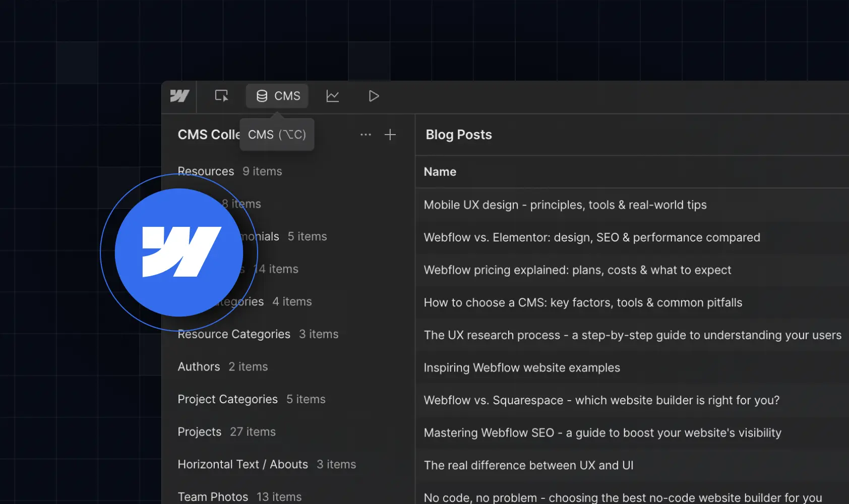Open the Resource Categories collection
849x504 pixels.
pyautogui.click(x=288, y=334)
